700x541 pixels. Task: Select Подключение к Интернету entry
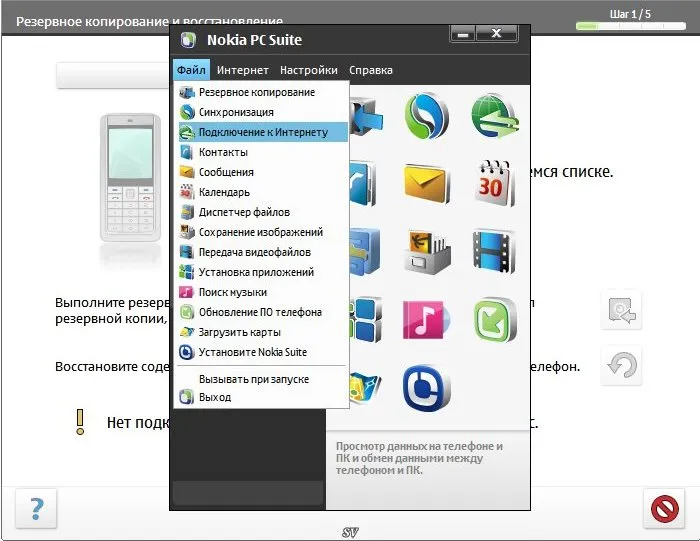263,132
